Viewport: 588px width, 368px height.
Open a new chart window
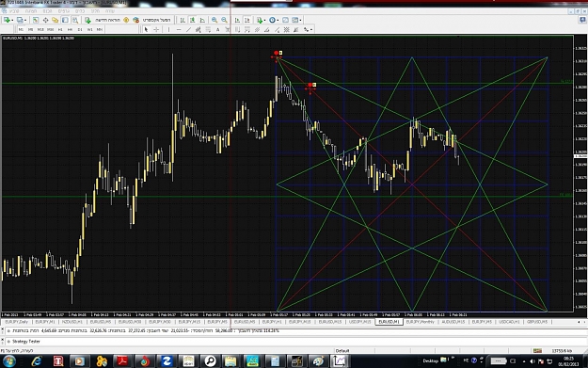7,20
